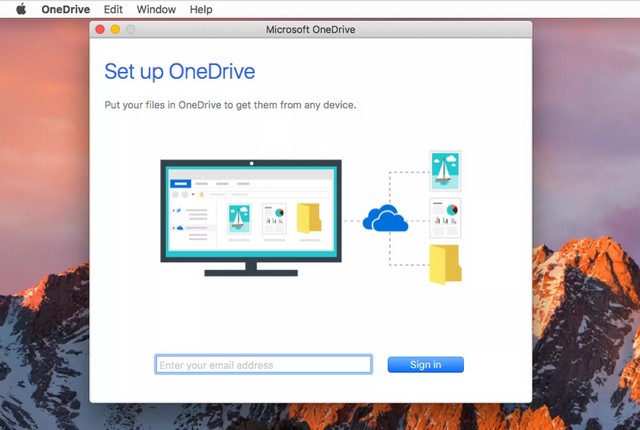The image size is (640, 430).
Task: Open the OneDrive application menu
Action: tap(65, 9)
